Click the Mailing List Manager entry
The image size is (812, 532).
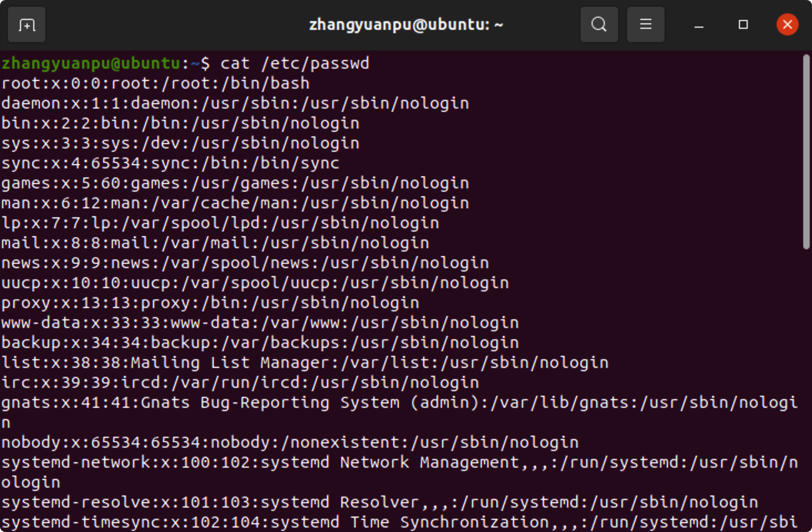pyautogui.click(x=305, y=362)
